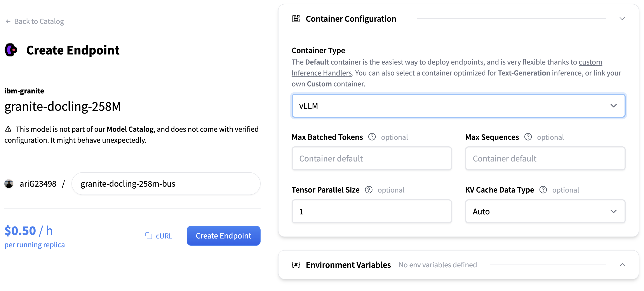
Task: Click the cURL copy icon
Action: (149, 236)
